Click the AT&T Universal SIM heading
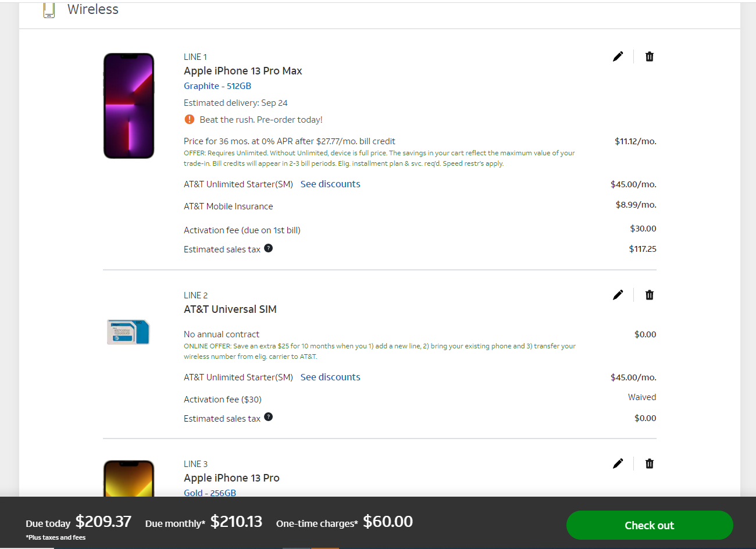Viewport: 756px width, 549px height. [x=230, y=309]
